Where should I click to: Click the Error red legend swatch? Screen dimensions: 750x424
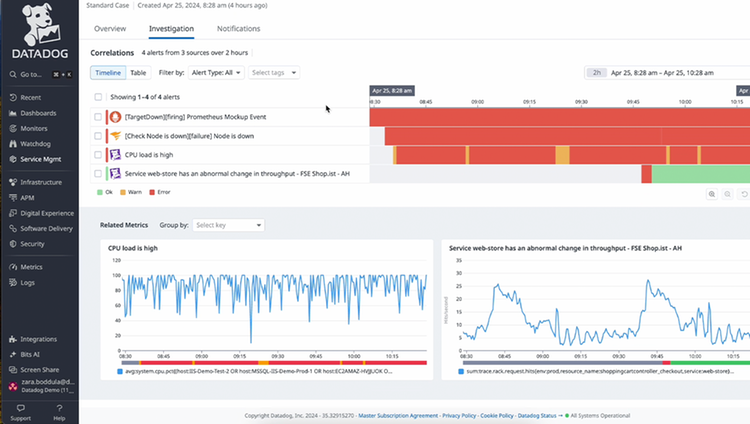tap(152, 192)
